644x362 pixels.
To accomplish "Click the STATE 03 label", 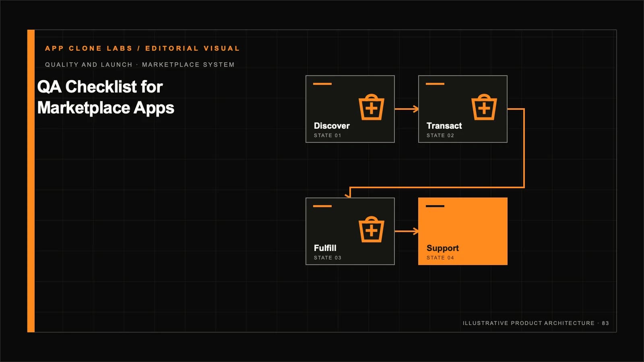I will tap(327, 258).
